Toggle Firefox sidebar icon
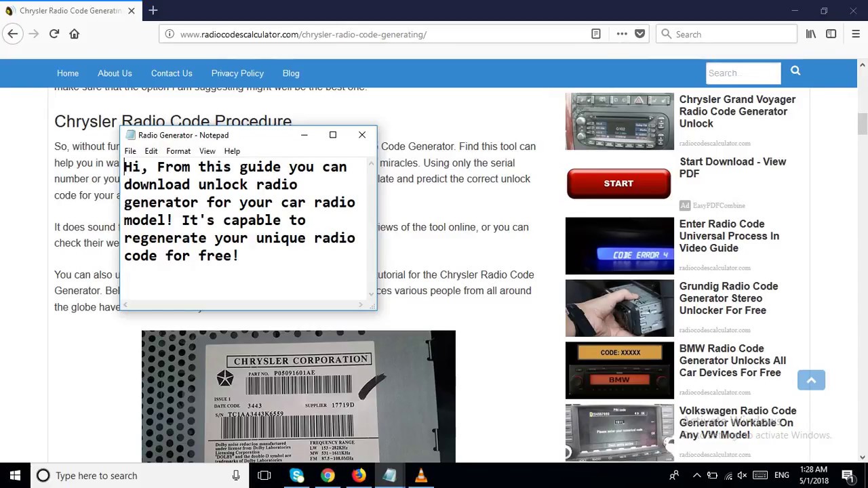The height and width of the screenshot is (488, 868). click(831, 34)
